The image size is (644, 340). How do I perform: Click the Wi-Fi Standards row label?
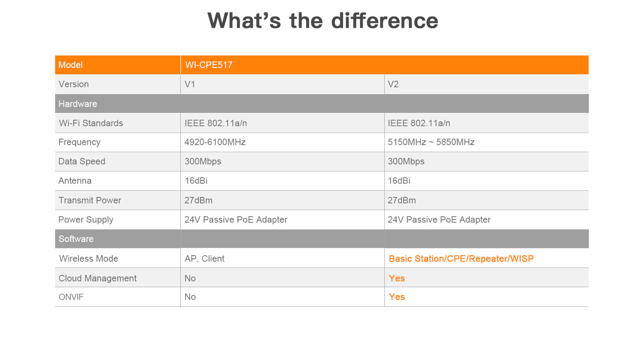[x=91, y=123]
